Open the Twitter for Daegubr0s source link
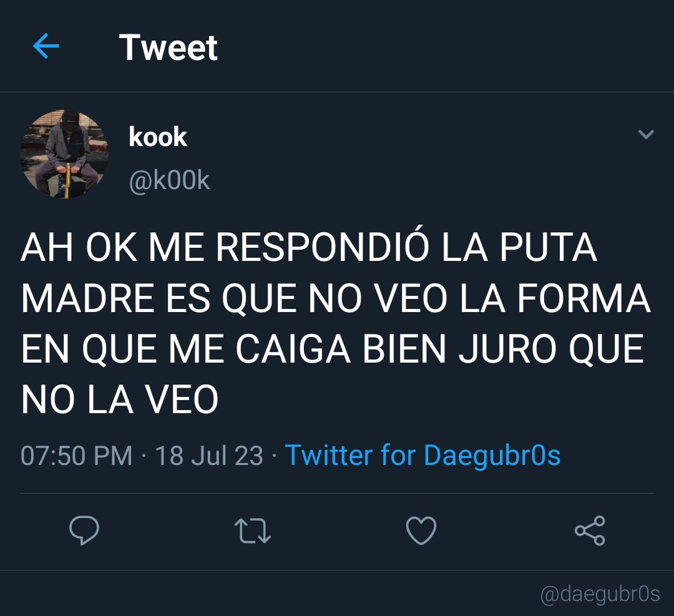 click(422, 455)
